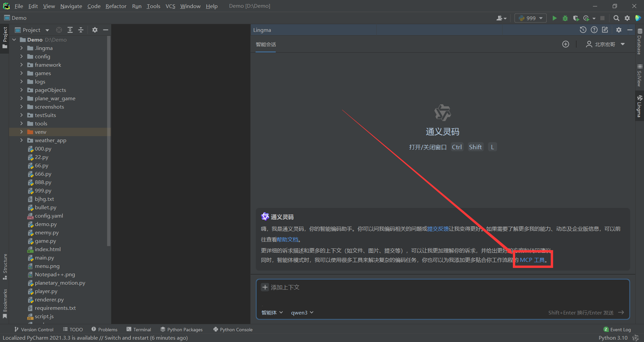Open the 999 run configuration dropdown
The width and height of the screenshot is (644, 342).
531,18
